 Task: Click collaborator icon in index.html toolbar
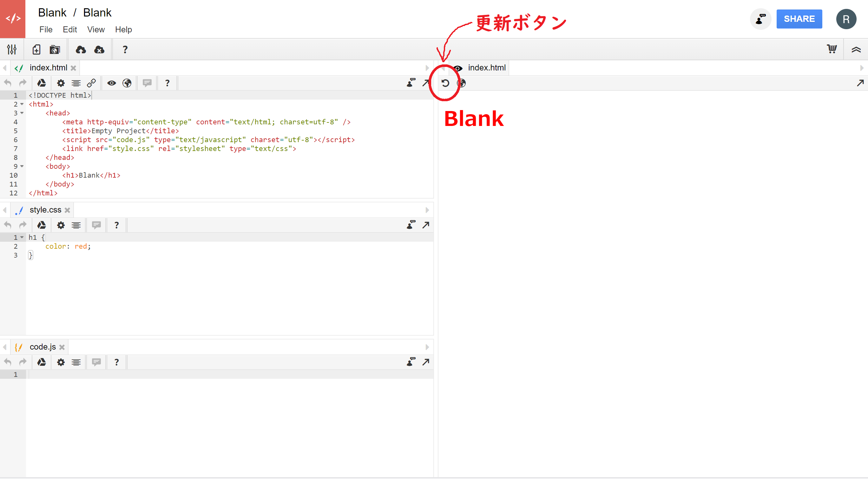click(411, 82)
